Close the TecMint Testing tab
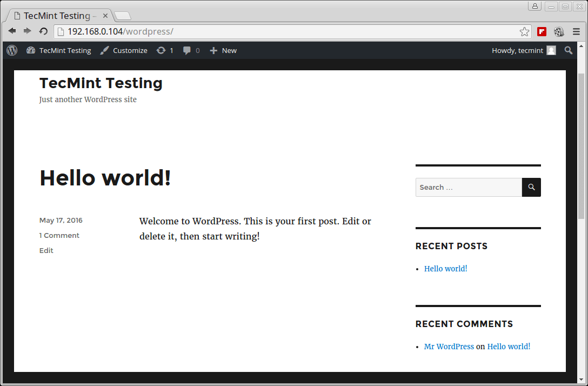Screen dimensions: 588x386 coord(105,16)
